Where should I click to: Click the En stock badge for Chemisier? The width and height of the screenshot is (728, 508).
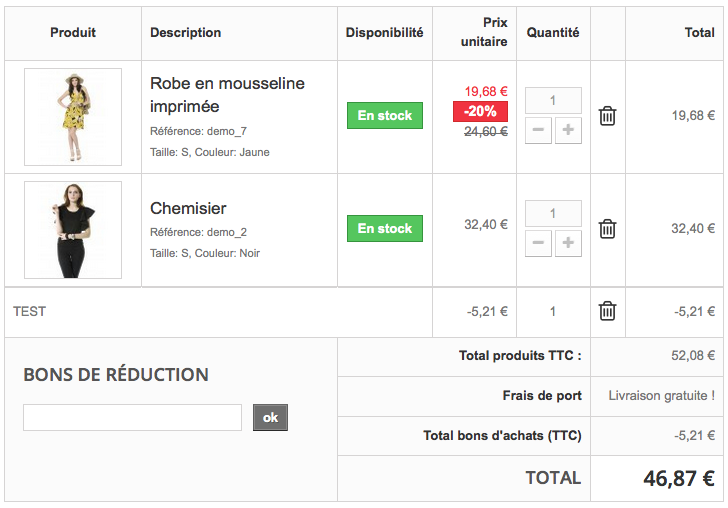tap(385, 229)
